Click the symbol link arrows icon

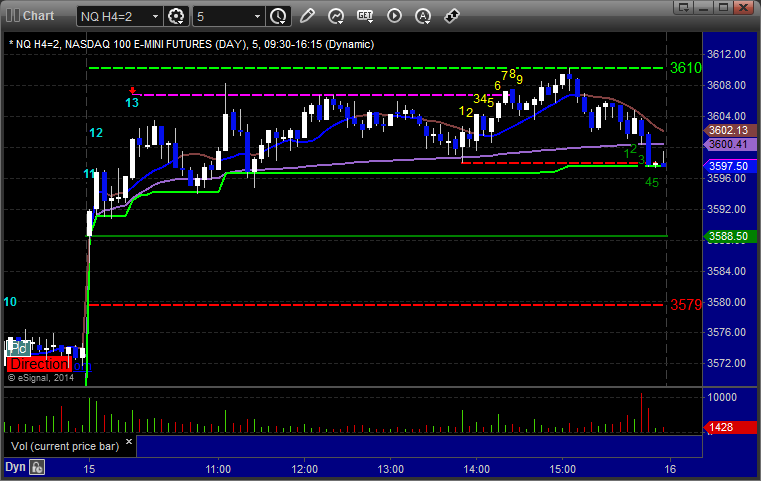452,16
